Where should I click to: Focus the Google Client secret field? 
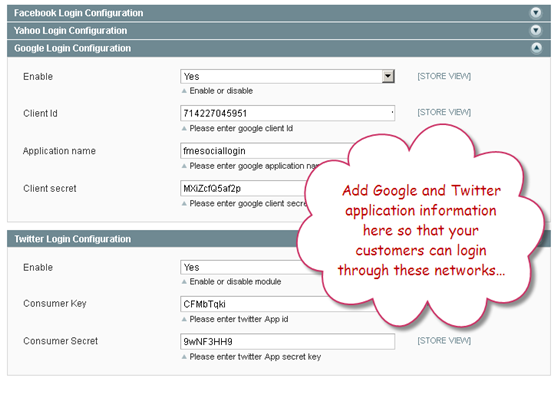coord(244,188)
